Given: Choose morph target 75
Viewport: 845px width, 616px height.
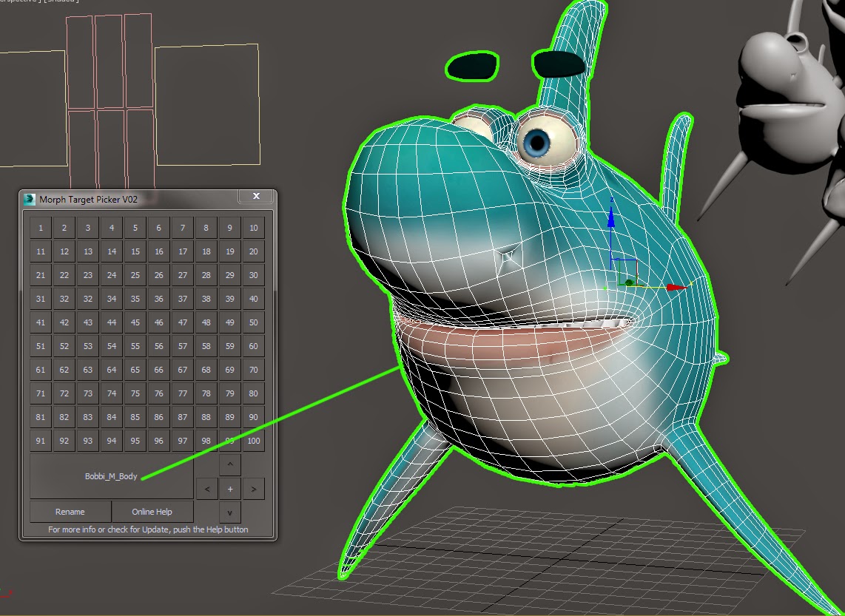Looking at the screenshot, I should click(x=135, y=393).
